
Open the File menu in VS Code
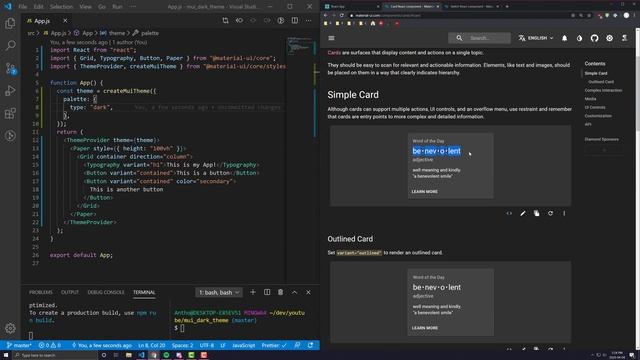pos(23,7)
